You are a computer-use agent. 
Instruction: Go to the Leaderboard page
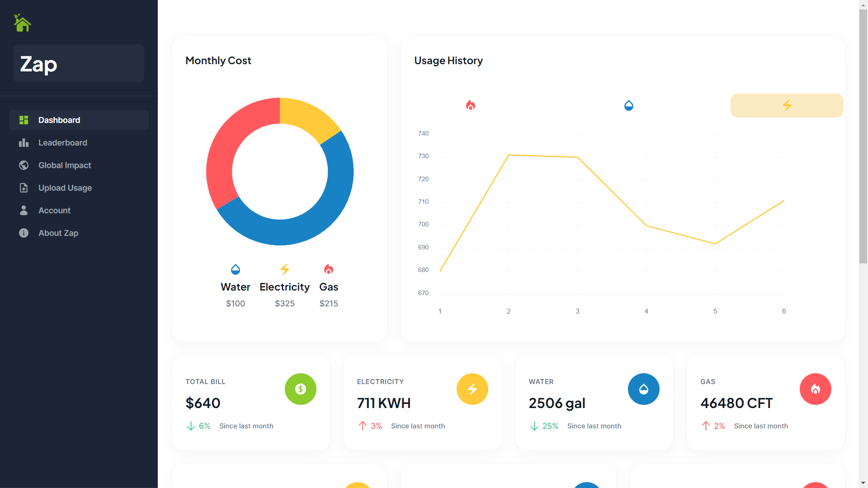(x=79, y=143)
